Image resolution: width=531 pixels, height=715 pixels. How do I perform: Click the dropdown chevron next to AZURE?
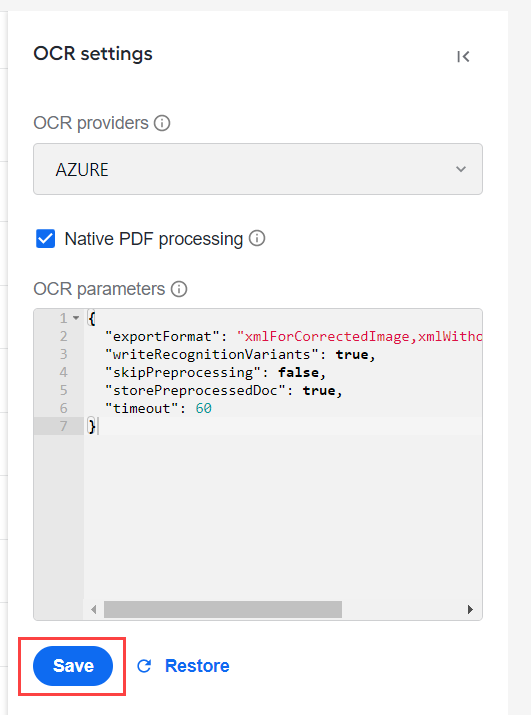461,169
